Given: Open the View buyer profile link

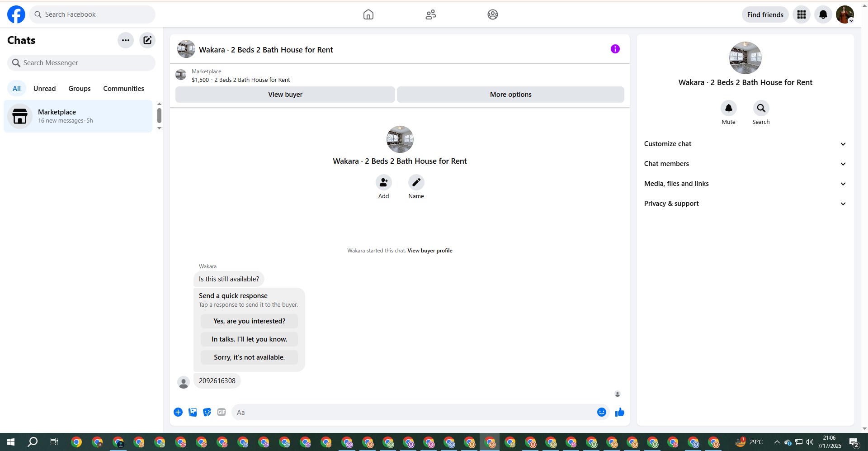Looking at the screenshot, I should click(x=430, y=251).
